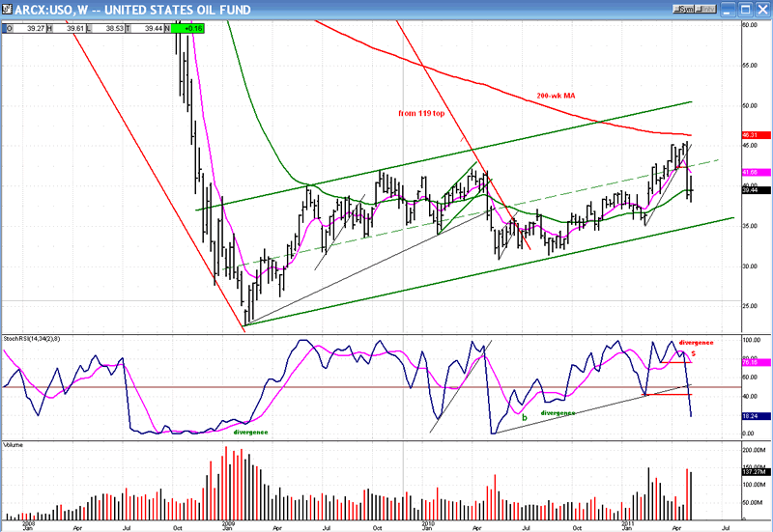The image size is (773, 532).
Task: Click the 137.27M volume value marker
Action: 756,472
